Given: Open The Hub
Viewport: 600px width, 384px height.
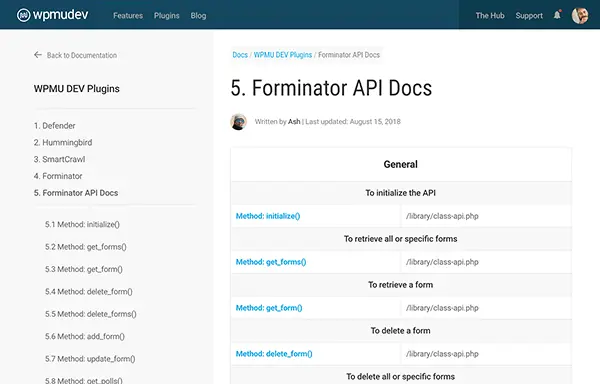Looking at the screenshot, I should pyautogui.click(x=490, y=16).
